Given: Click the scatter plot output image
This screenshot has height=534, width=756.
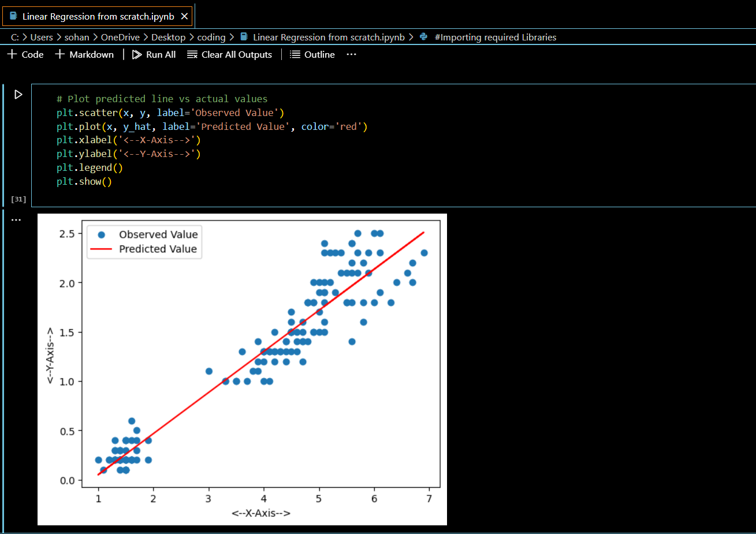Looking at the screenshot, I should 242,369.
